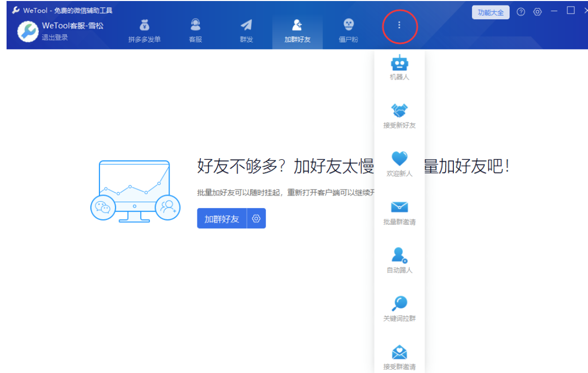This screenshot has width=588, height=373.
Task: Open the 拼多多发单 tool
Action: (144, 31)
